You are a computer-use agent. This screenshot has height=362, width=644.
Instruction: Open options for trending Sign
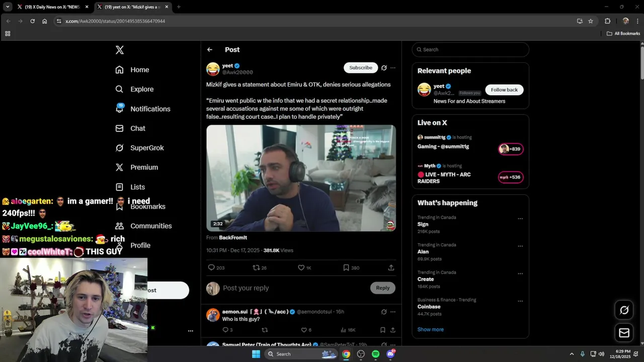[520, 219]
